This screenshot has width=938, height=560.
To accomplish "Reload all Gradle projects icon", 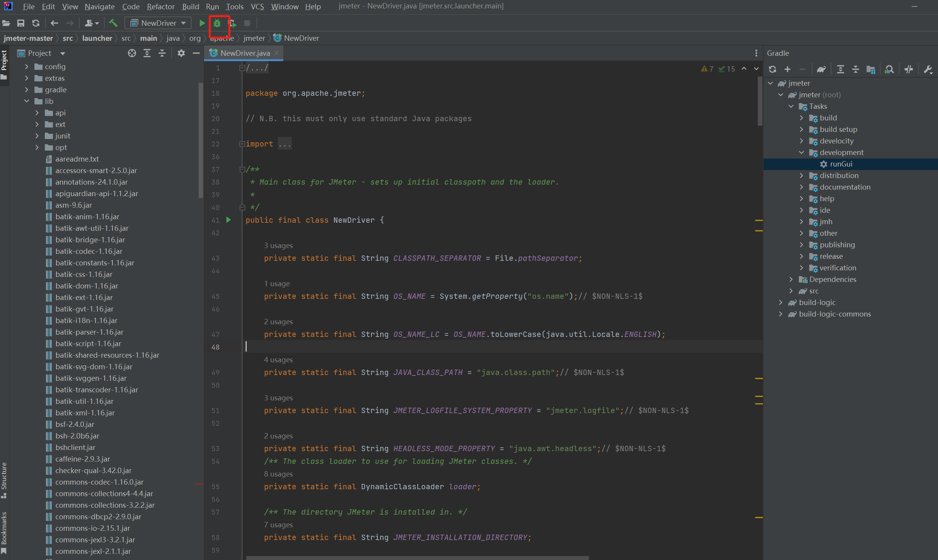I will click(x=772, y=69).
